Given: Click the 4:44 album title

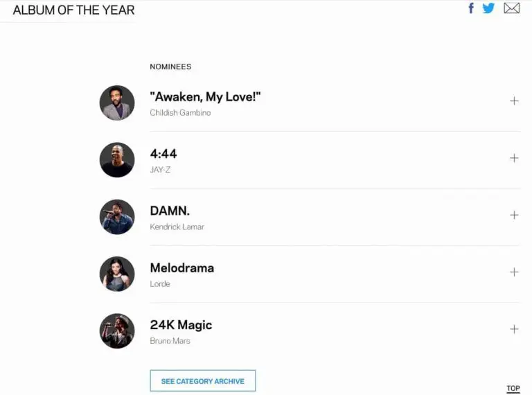Looking at the screenshot, I should (163, 154).
